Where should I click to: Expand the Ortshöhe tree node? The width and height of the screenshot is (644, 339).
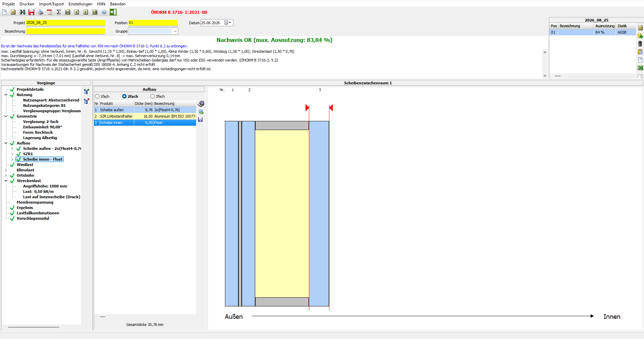[6, 175]
